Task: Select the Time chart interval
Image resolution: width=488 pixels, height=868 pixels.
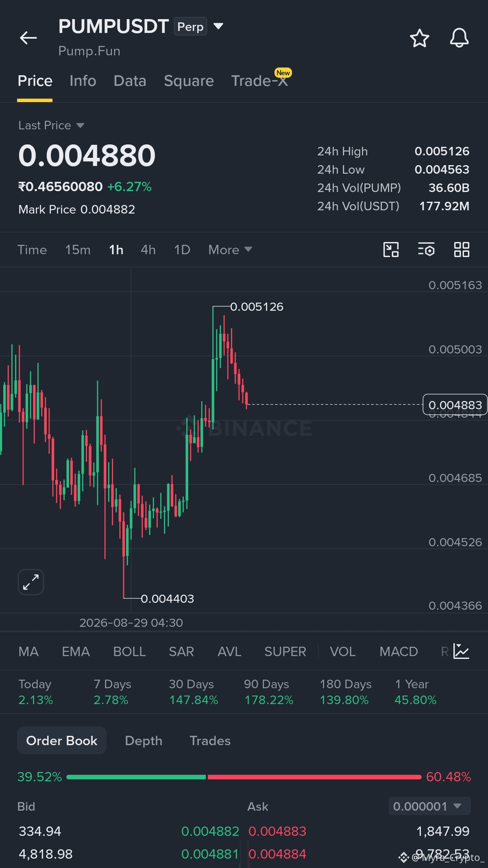Action: pos(32,250)
